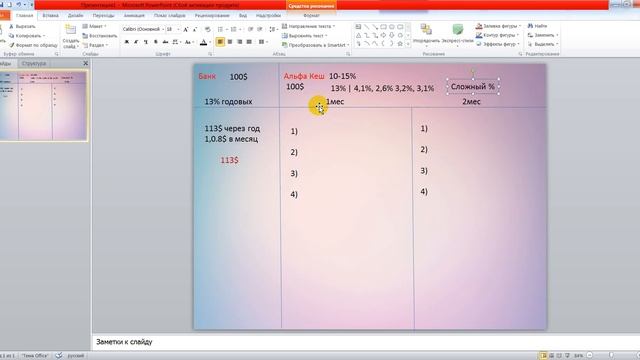Switch to the Insert (Вставка) tab

click(51, 16)
